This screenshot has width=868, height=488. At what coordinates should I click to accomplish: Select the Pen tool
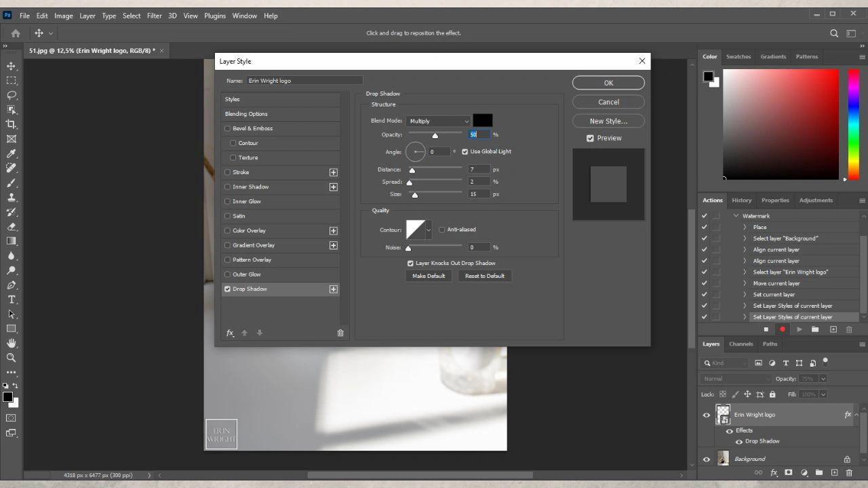point(11,285)
